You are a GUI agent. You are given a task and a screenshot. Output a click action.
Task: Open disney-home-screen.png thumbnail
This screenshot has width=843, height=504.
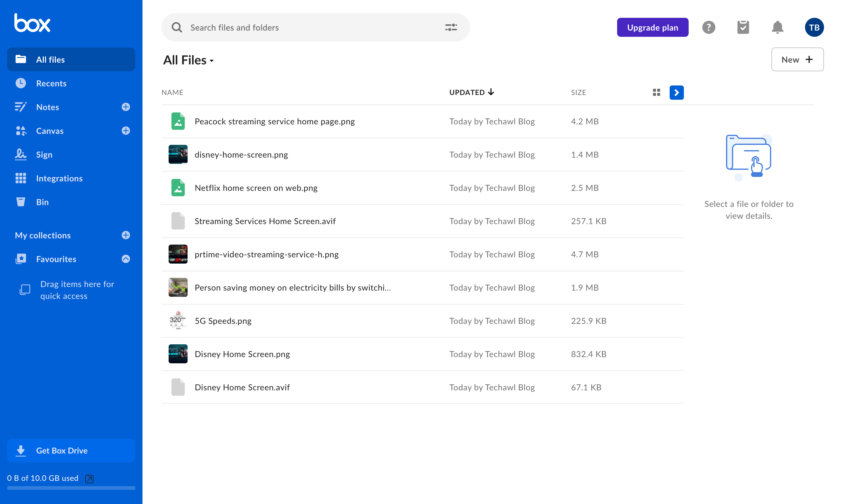178,155
